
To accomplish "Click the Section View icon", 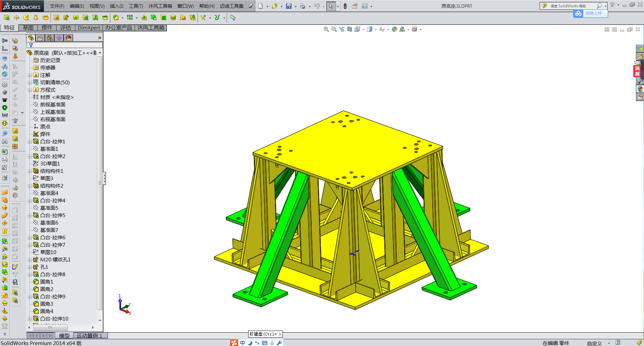I will click(x=350, y=29).
